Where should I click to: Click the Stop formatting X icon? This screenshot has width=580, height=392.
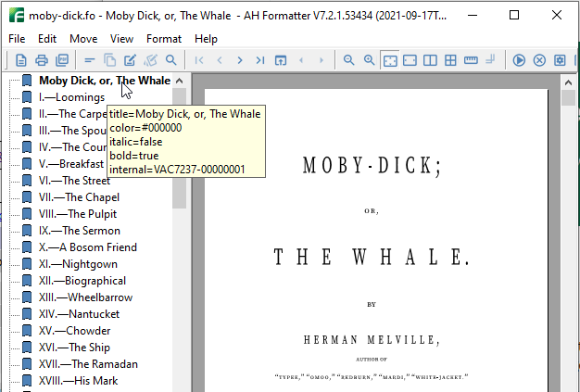(539, 60)
